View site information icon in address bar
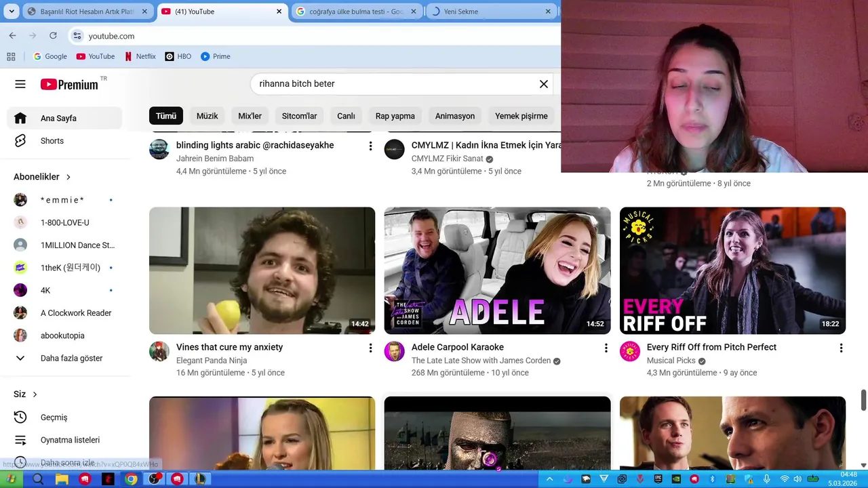The image size is (868, 488). (77, 36)
